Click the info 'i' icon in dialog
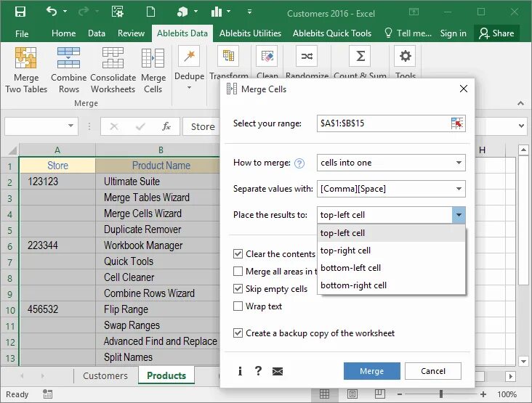 [241, 371]
